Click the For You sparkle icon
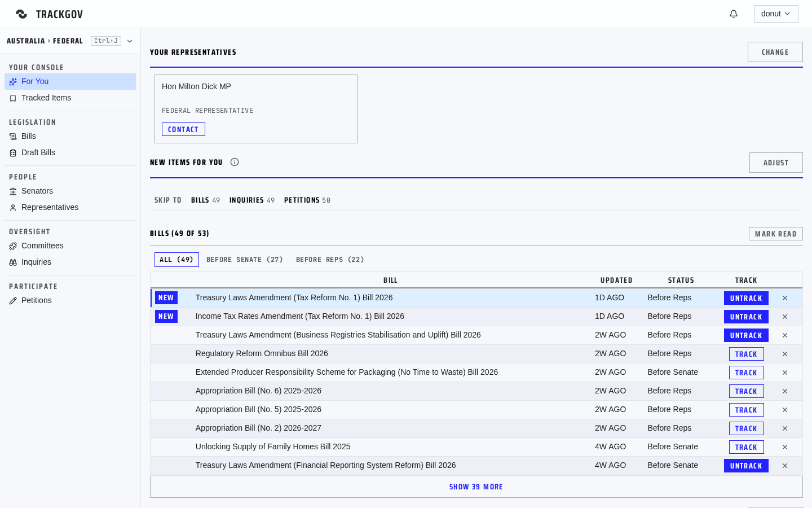 click(x=13, y=82)
